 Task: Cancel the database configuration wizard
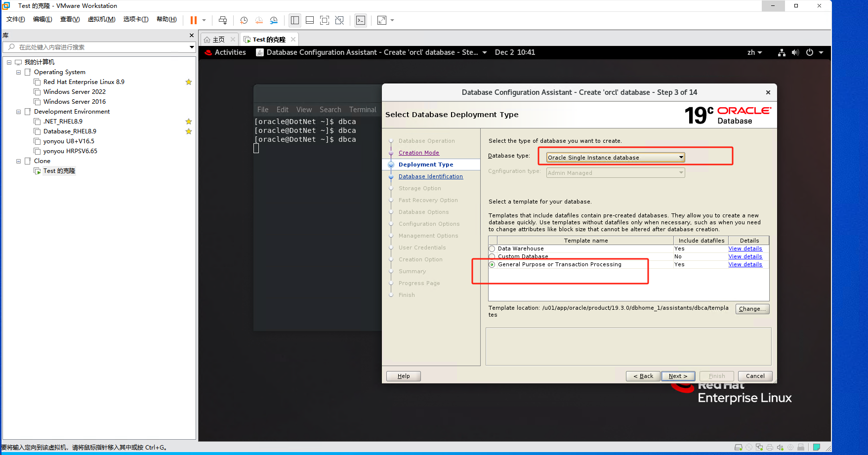coord(755,376)
